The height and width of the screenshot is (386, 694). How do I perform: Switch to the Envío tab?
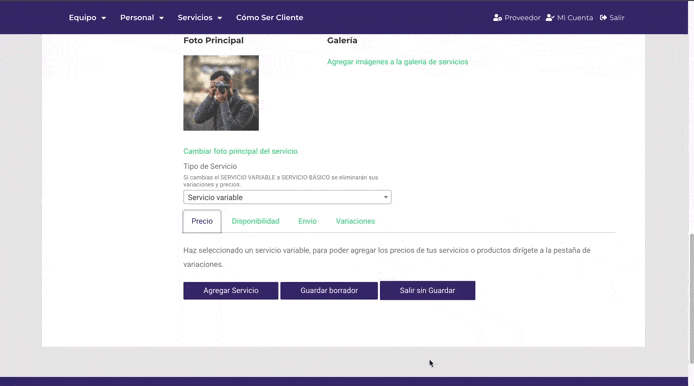307,221
